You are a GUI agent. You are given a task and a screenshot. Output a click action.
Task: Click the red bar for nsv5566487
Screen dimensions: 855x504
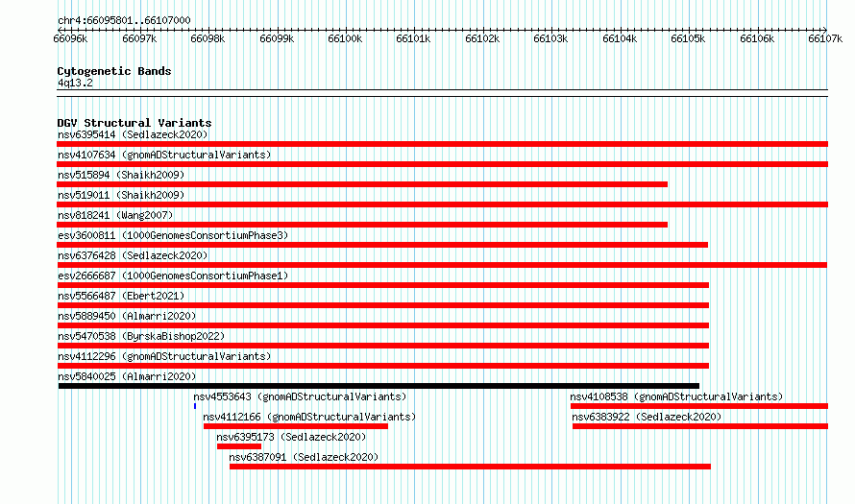click(383, 305)
